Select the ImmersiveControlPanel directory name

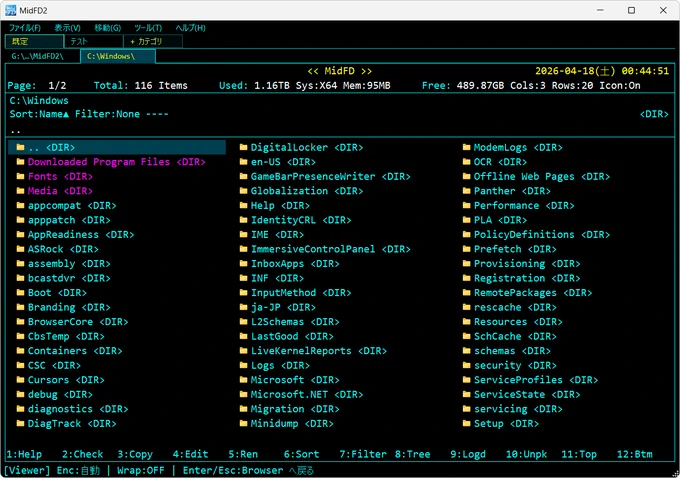[313, 249]
